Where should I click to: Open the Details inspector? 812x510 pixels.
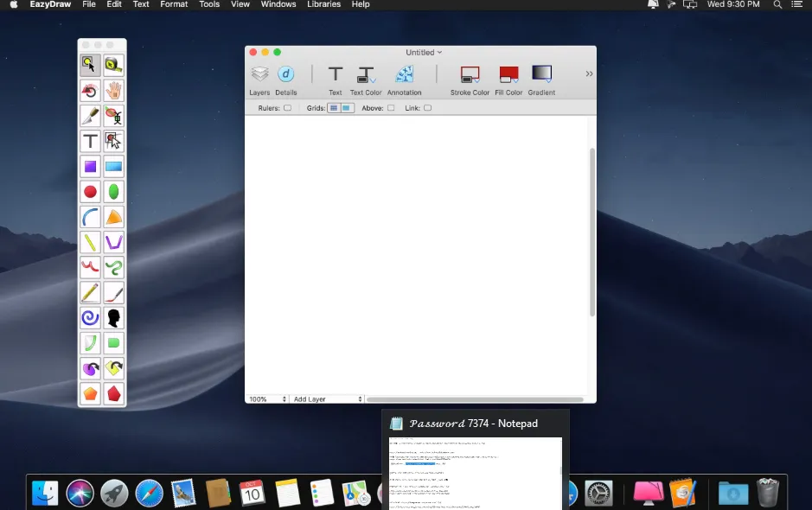[286, 80]
